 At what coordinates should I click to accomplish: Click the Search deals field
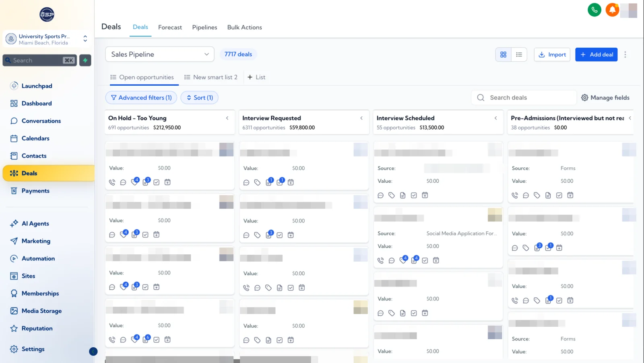[524, 97]
